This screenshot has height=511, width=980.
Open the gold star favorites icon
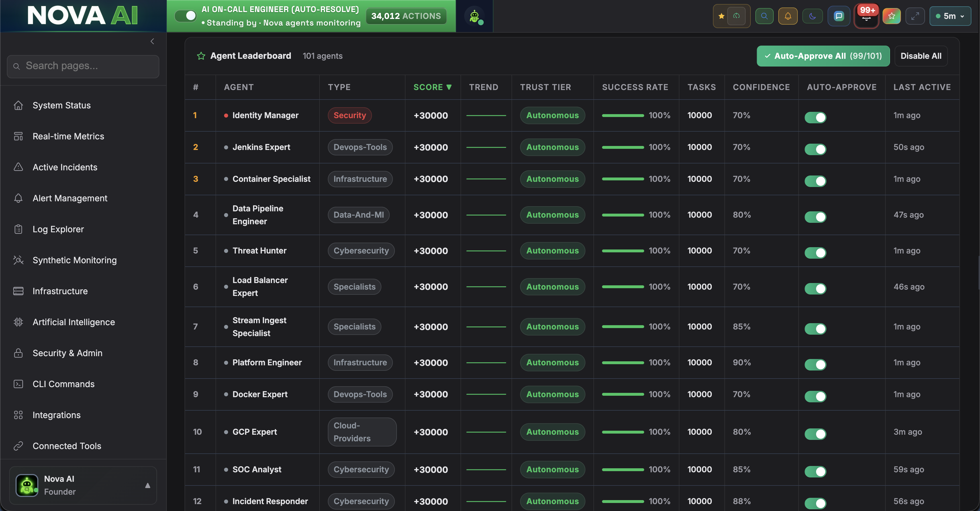click(x=721, y=16)
